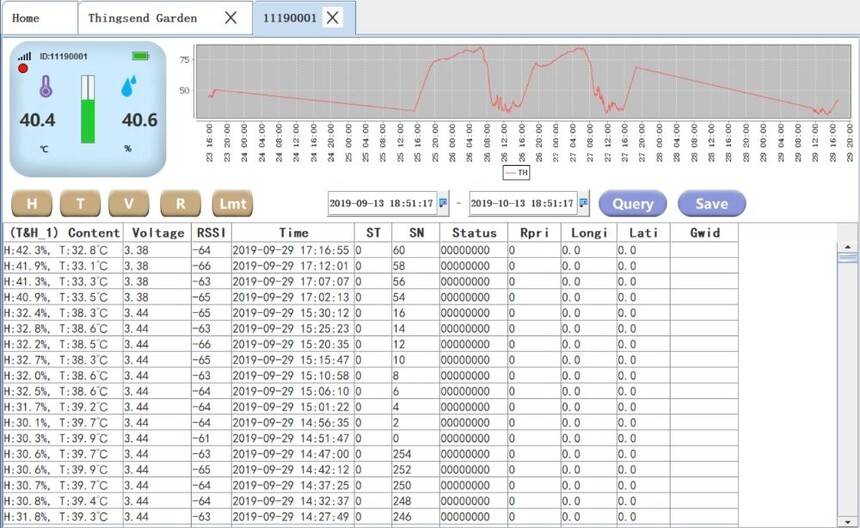Show temperature chart with T button
The height and width of the screenshot is (528, 860).
80,204
